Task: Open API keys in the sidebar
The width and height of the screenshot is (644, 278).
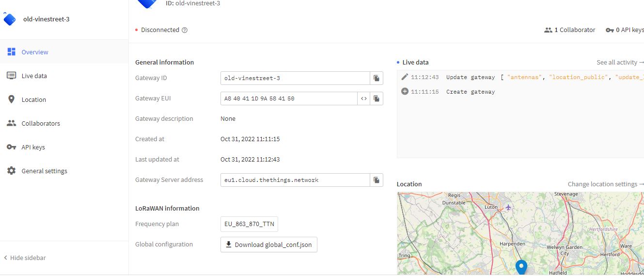Action: (33, 147)
